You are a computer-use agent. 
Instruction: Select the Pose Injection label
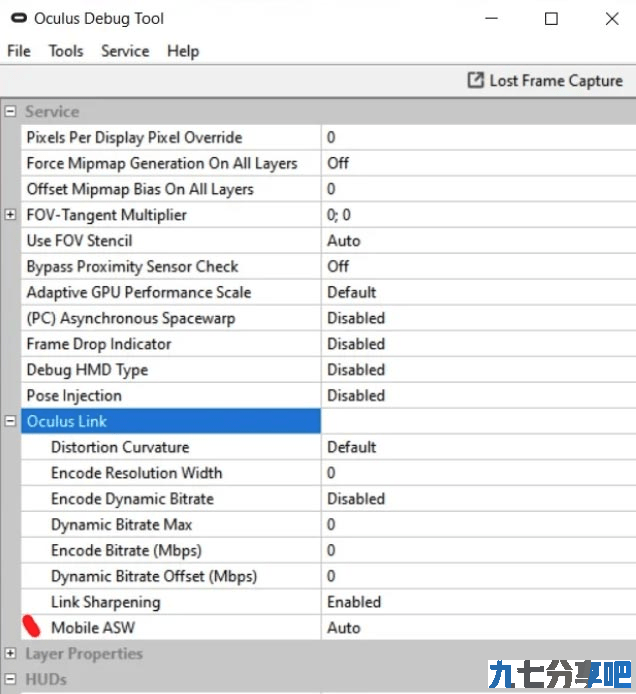click(x=74, y=396)
